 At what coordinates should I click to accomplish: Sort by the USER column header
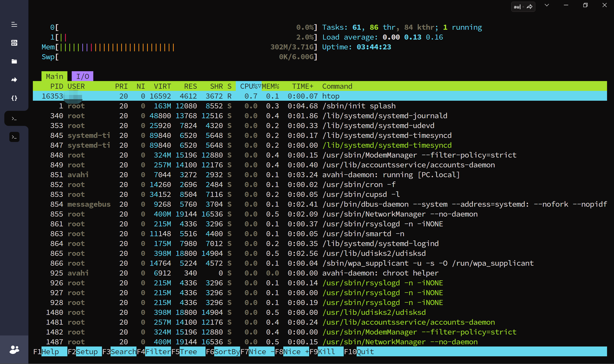coord(76,86)
